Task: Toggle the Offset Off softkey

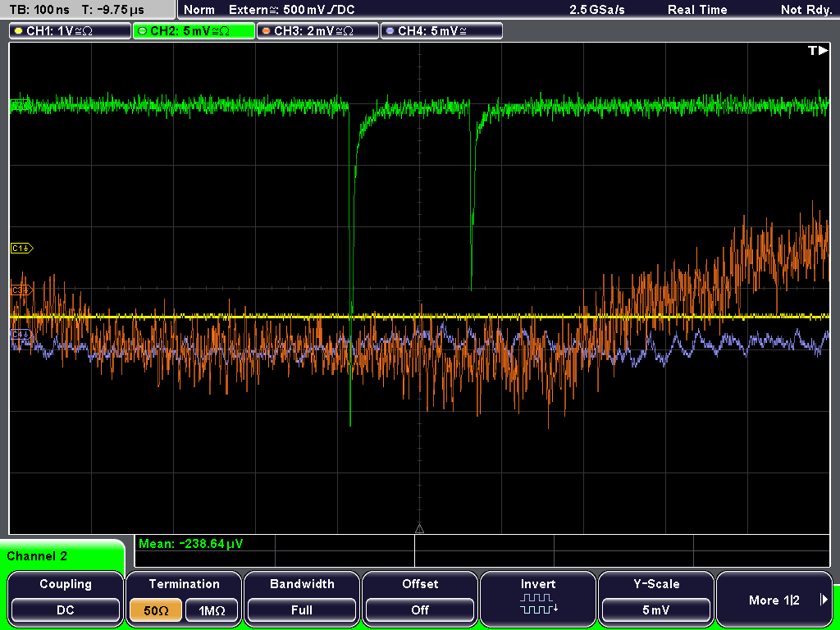Action: pos(420,598)
